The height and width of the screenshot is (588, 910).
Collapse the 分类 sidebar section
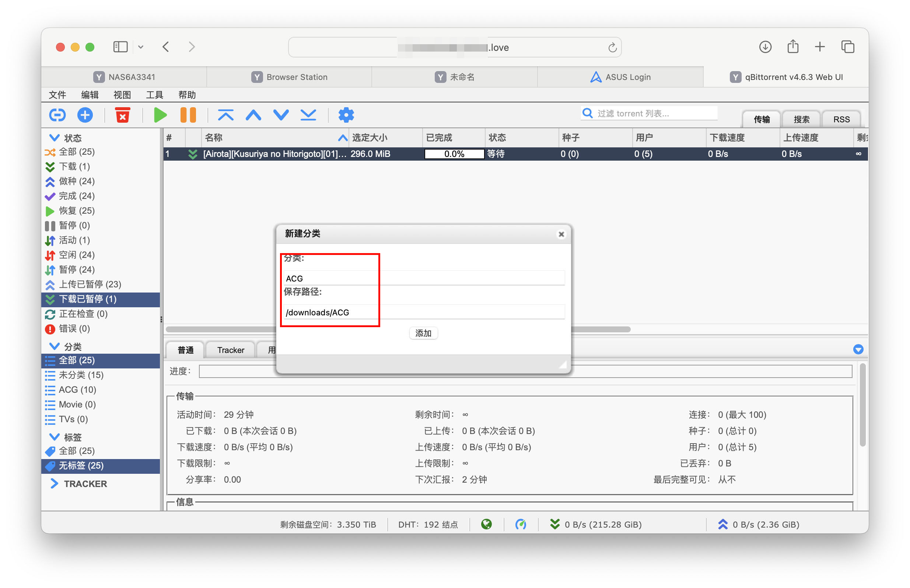coord(54,346)
